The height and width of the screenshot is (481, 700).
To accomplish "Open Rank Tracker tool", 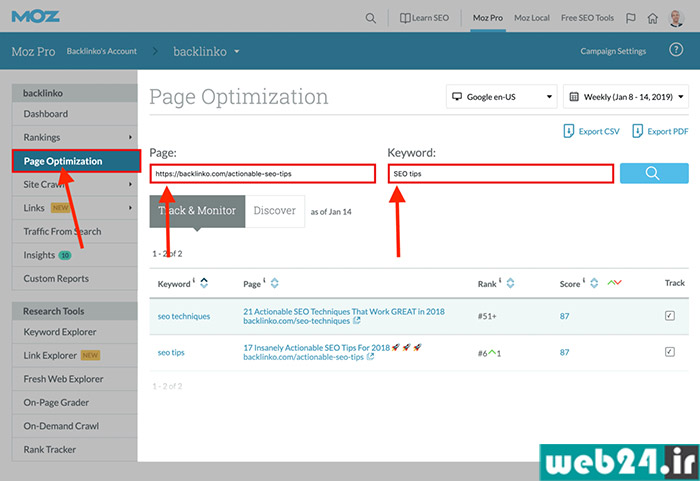I will point(75,450).
